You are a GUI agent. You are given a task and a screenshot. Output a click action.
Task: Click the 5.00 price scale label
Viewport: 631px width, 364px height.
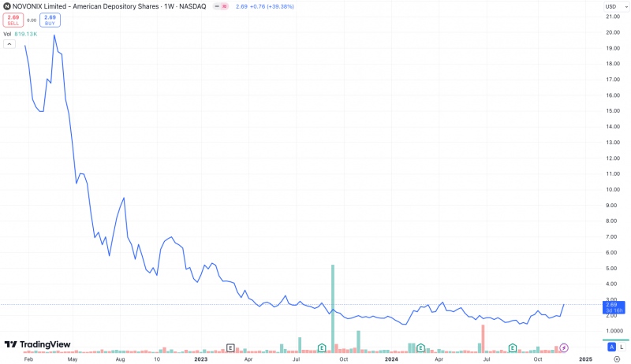(611, 268)
